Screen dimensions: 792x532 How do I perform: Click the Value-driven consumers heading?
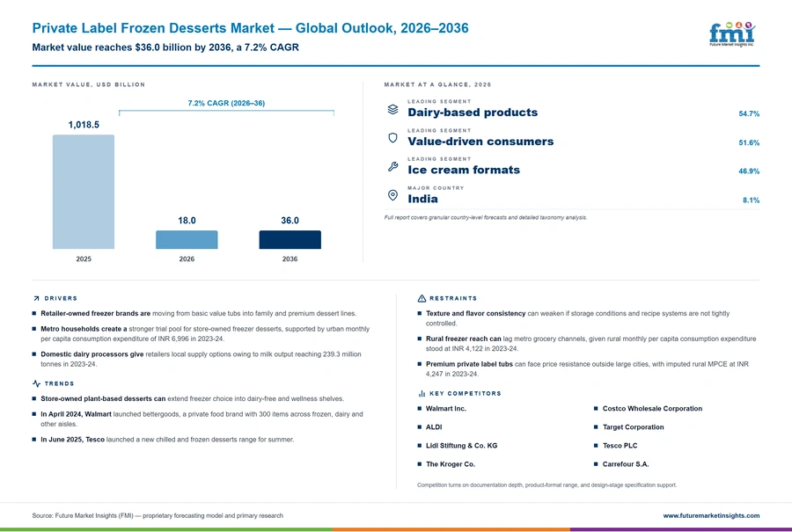tap(480, 142)
